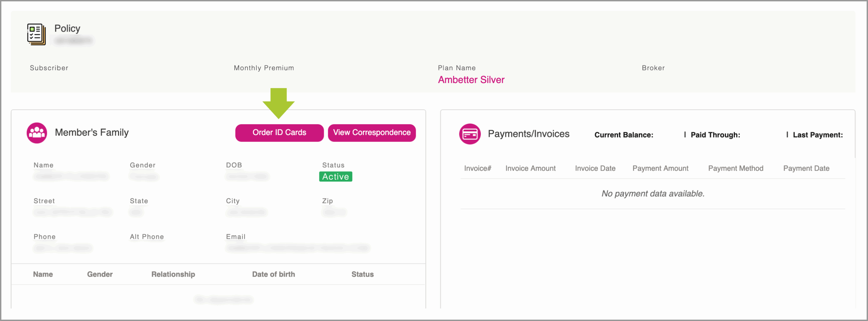This screenshot has width=868, height=321.
Task: Click the Payments/Invoices credit card icon
Action: [x=470, y=134]
